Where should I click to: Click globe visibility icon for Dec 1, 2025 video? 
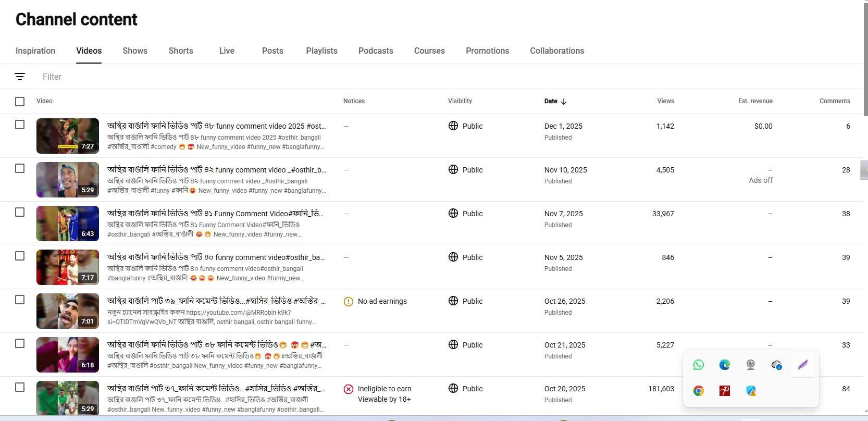[x=453, y=126]
